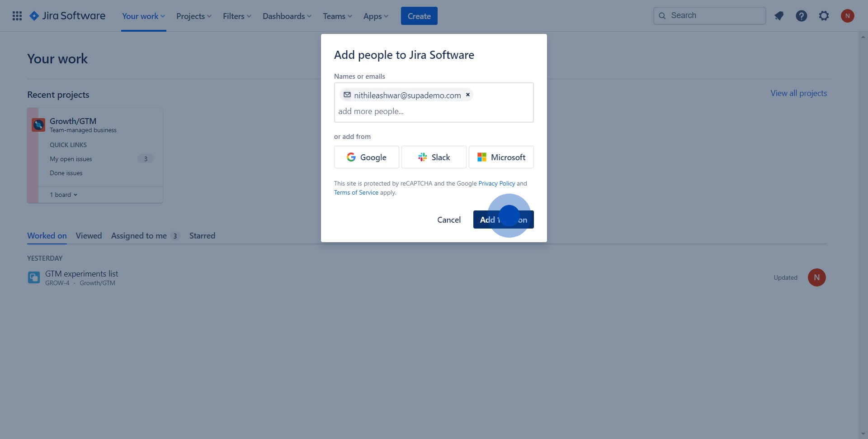The image size is (868, 439).
Task: Open the settings gear icon
Action: (824, 16)
